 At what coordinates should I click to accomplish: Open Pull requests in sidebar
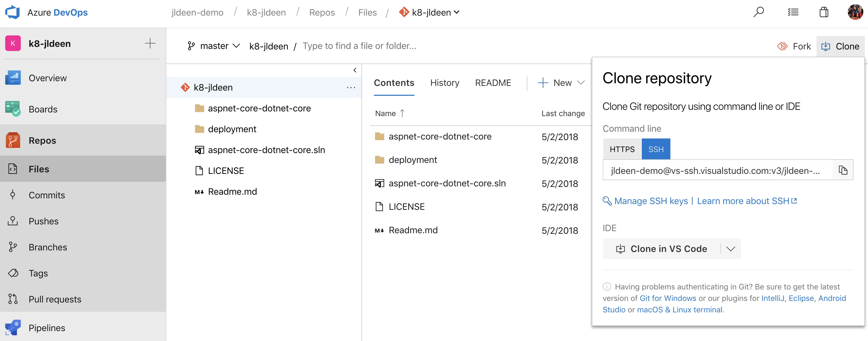click(x=83, y=299)
